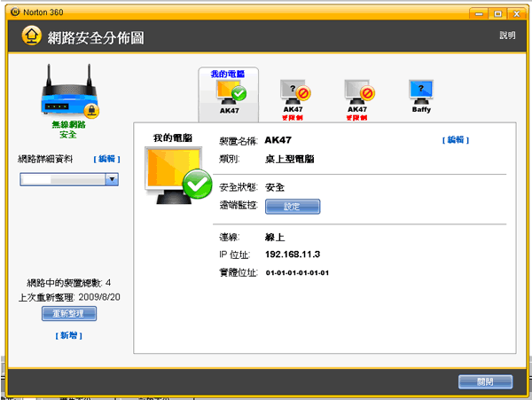Select the first restricted AK47 device icon
This screenshot has width=532, height=400.
[294, 92]
